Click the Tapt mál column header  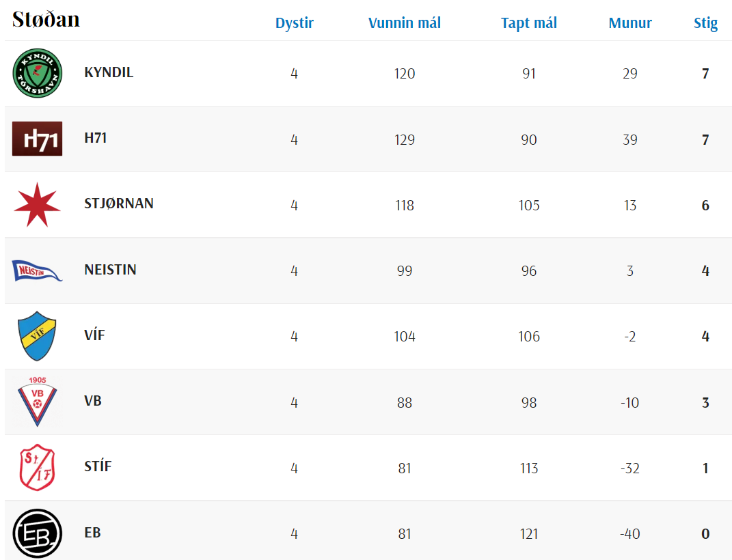529,23
